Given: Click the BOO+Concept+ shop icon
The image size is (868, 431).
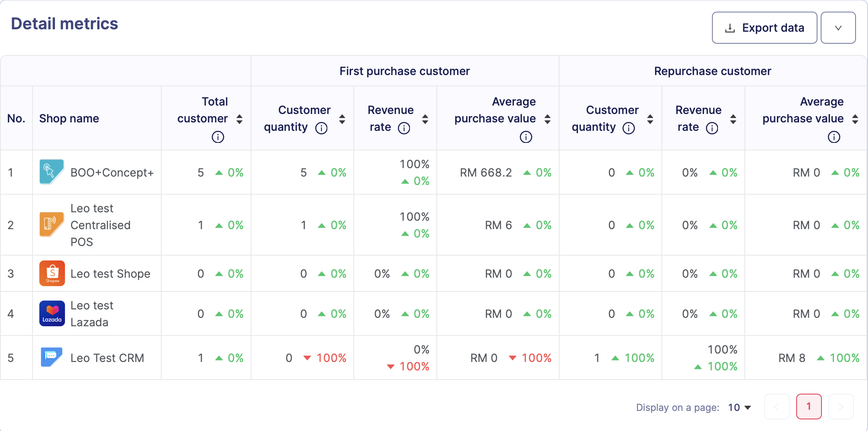Looking at the screenshot, I should (x=52, y=172).
